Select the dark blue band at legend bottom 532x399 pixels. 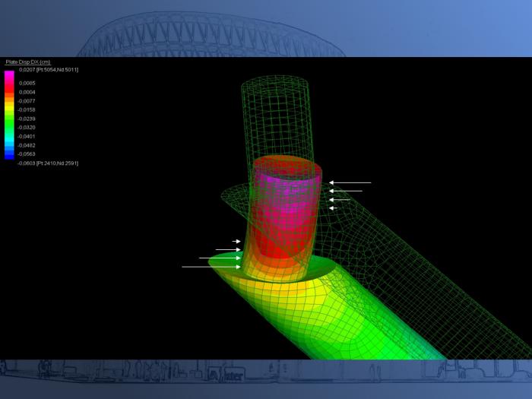[x=9, y=156]
